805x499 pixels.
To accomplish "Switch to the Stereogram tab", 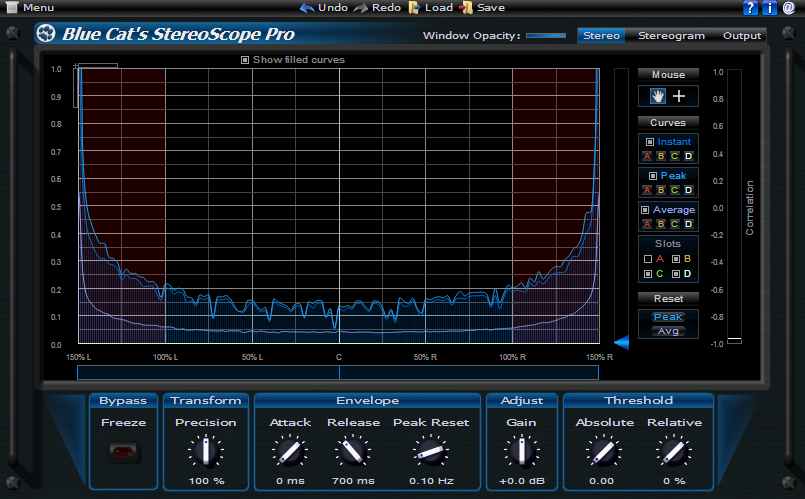I will (671, 36).
